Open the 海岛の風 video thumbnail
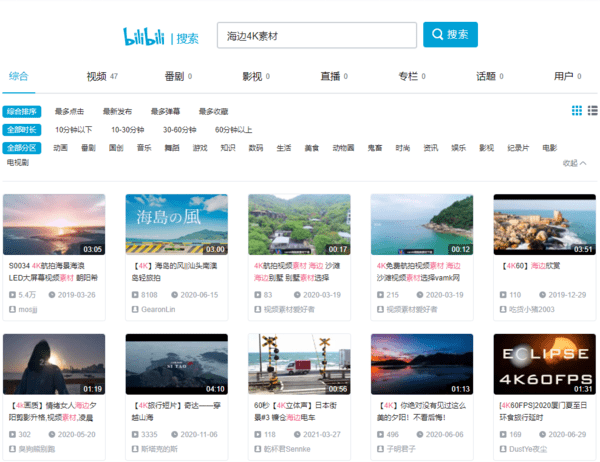The height and width of the screenshot is (462, 600). [177, 224]
